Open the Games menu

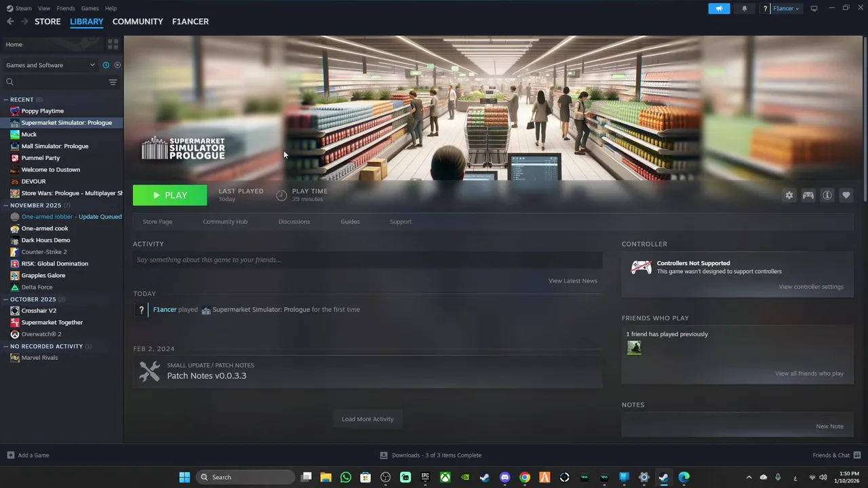[90, 8]
